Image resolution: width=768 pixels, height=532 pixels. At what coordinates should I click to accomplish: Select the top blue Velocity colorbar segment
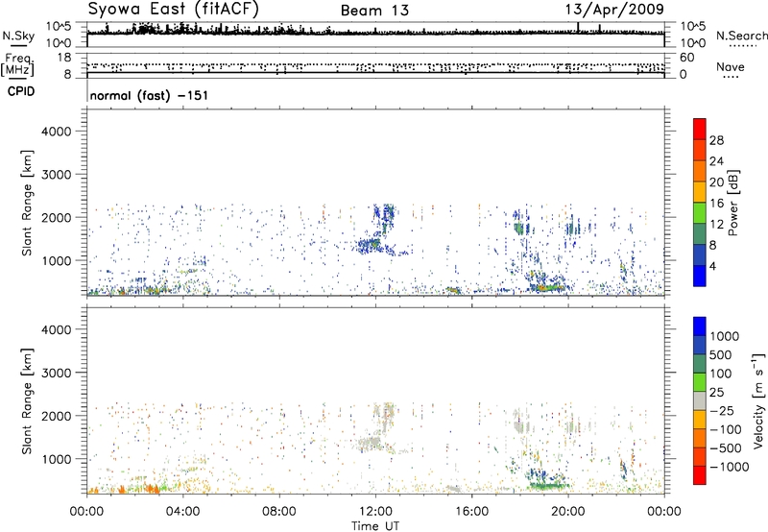[700, 326]
